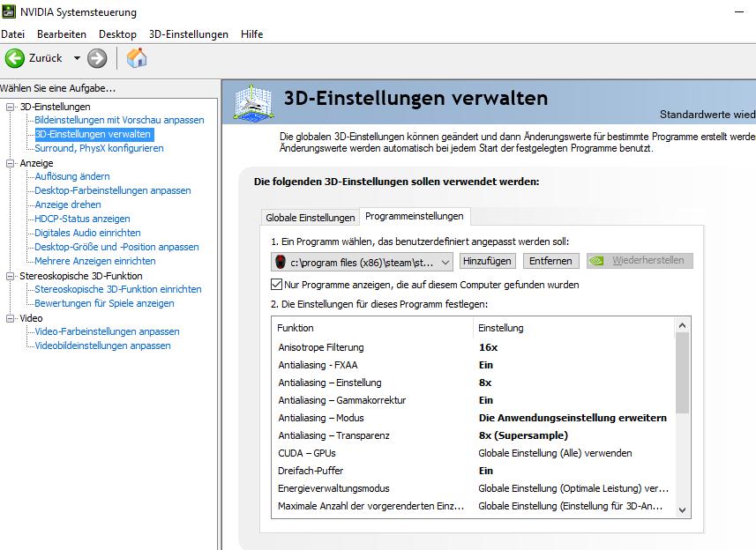Open the program selection combo box
The width and height of the screenshot is (756, 550).
(x=362, y=262)
